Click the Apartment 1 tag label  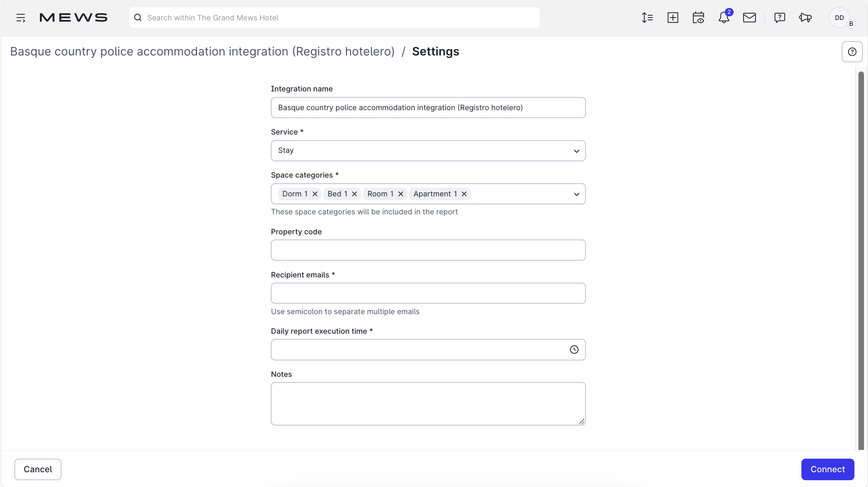[x=435, y=194]
